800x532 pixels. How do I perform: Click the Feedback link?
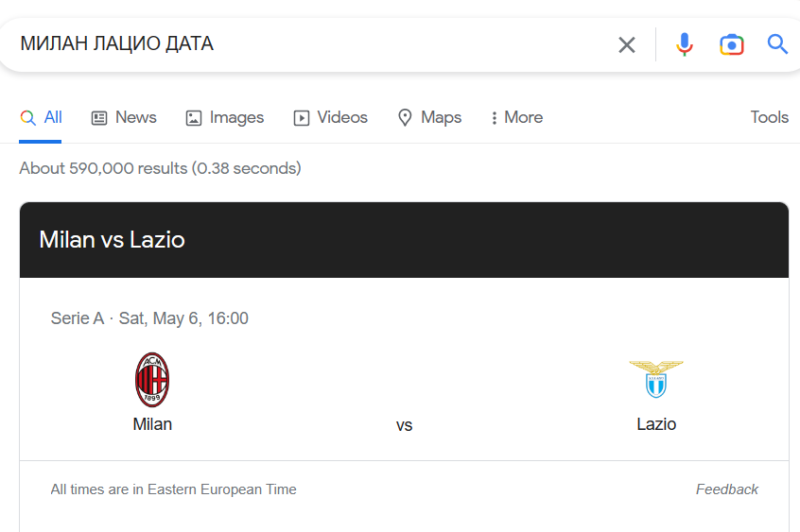point(726,489)
